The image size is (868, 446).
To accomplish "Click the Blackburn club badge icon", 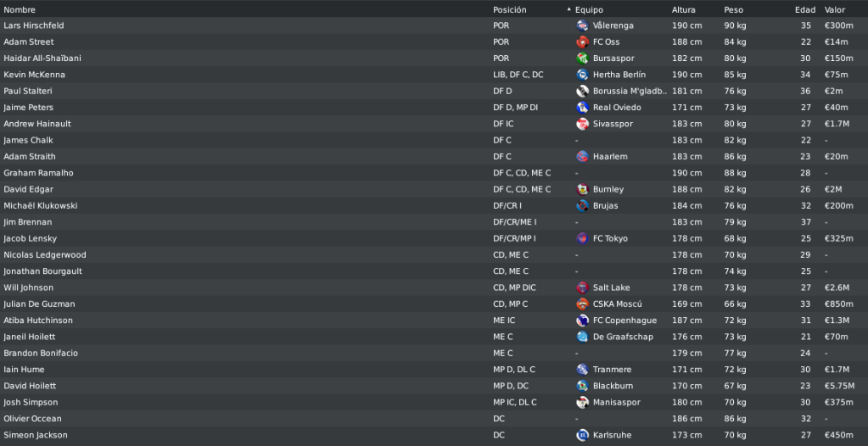I will (x=582, y=386).
